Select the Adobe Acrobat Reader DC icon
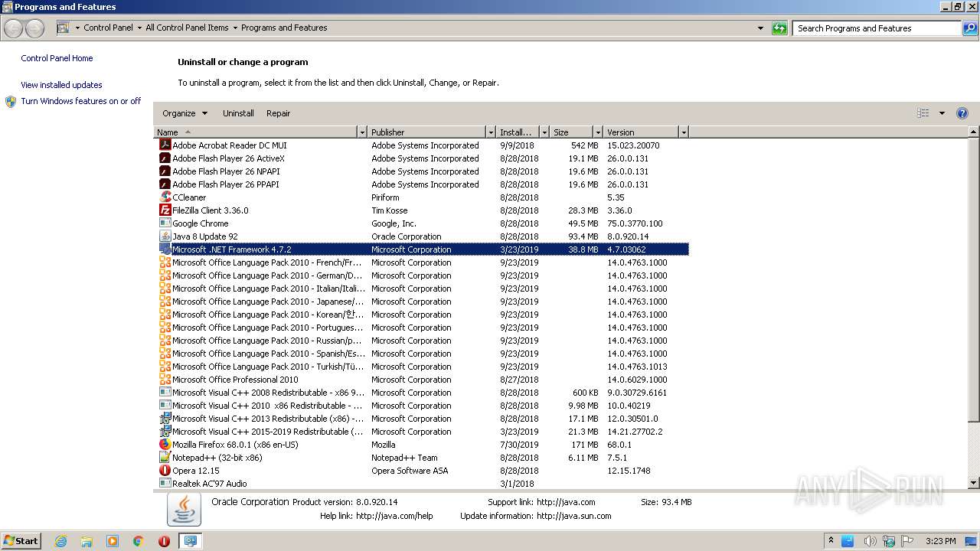 coord(165,145)
